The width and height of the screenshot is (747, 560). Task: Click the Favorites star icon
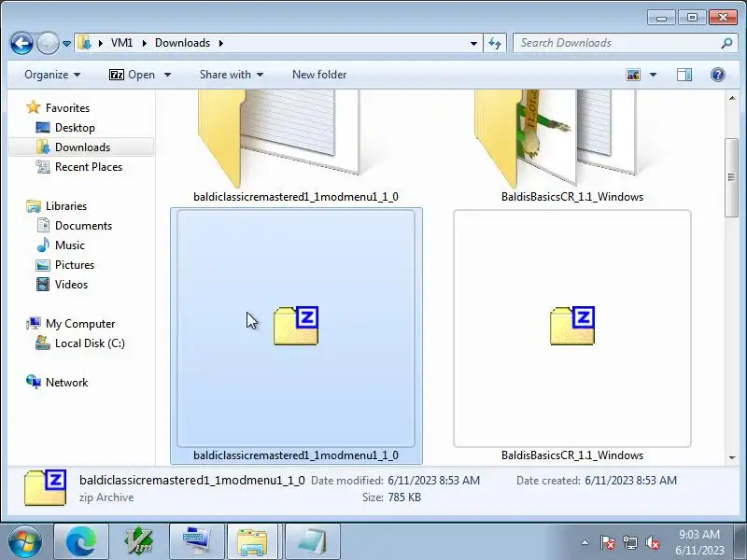click(33, 107)
